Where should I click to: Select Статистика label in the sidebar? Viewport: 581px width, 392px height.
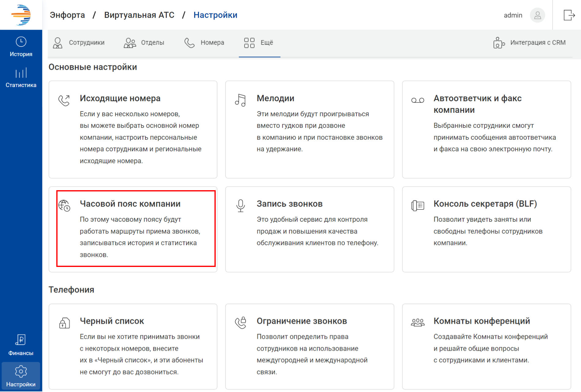[21, 85]
